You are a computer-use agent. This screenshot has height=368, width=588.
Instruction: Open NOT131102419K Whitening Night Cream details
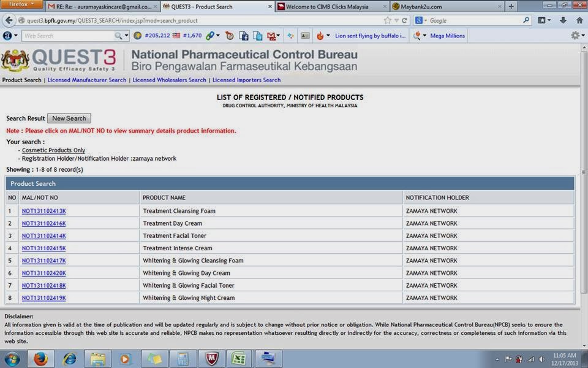(x=44, y=298)
